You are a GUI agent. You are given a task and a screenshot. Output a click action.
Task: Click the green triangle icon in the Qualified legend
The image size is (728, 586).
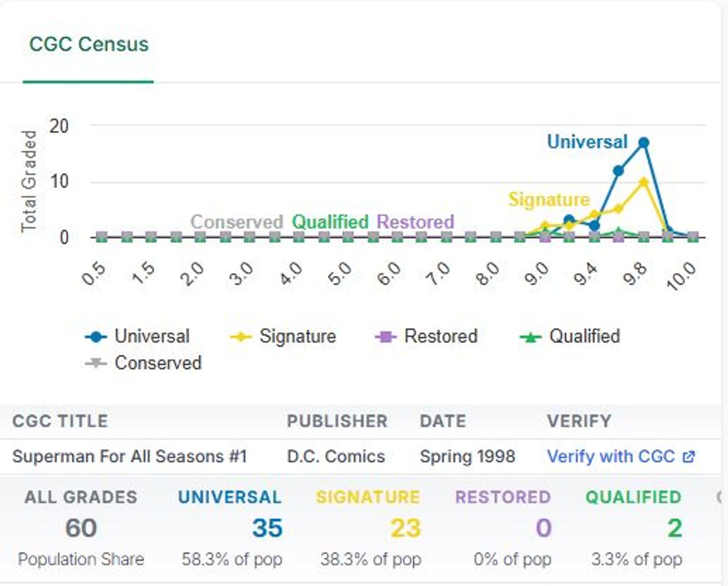530,337
